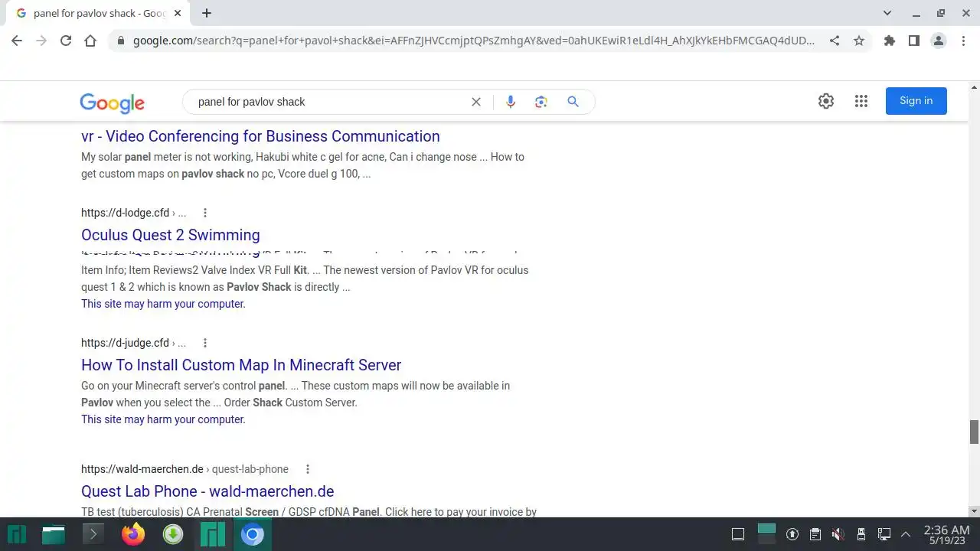
Task: Click the https://wald-maerchen.de URL text
Action: coord(142,469)
